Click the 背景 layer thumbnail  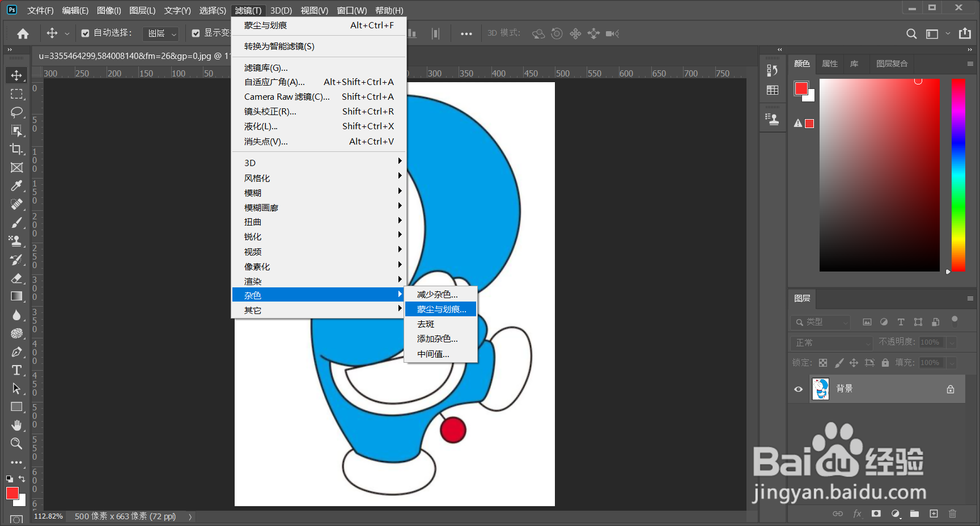pos(820,389)
